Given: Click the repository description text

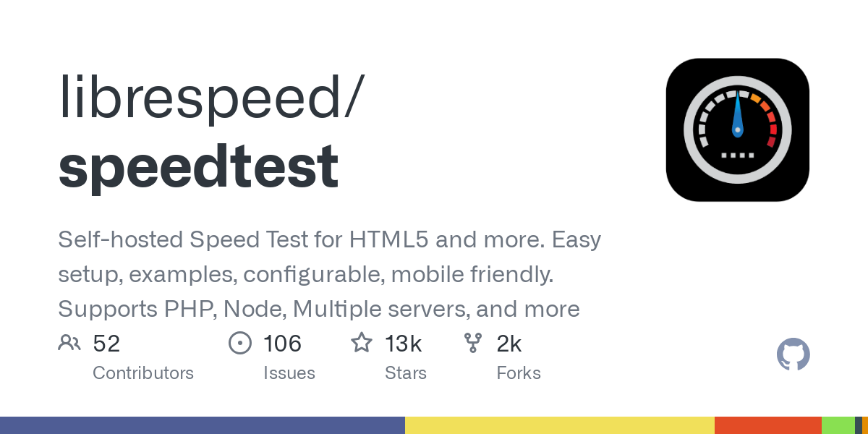Looking at the screenshot, I should [330, 274].
